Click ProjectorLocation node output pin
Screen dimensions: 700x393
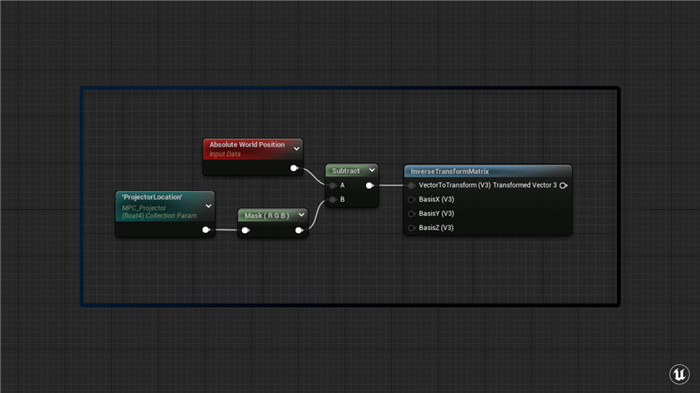click(x=206, y=230)
